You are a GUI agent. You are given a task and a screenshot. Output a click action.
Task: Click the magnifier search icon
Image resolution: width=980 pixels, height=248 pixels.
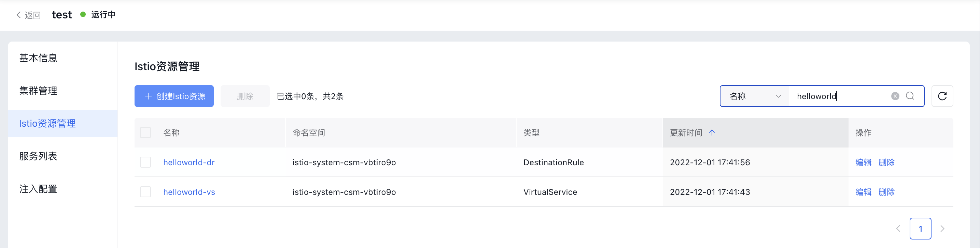[910, 96]
